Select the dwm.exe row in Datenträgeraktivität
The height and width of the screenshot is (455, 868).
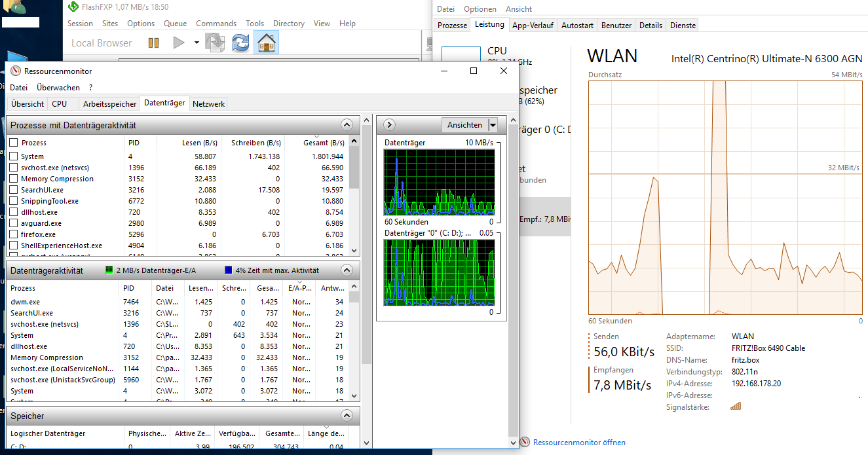coord(178,302)
